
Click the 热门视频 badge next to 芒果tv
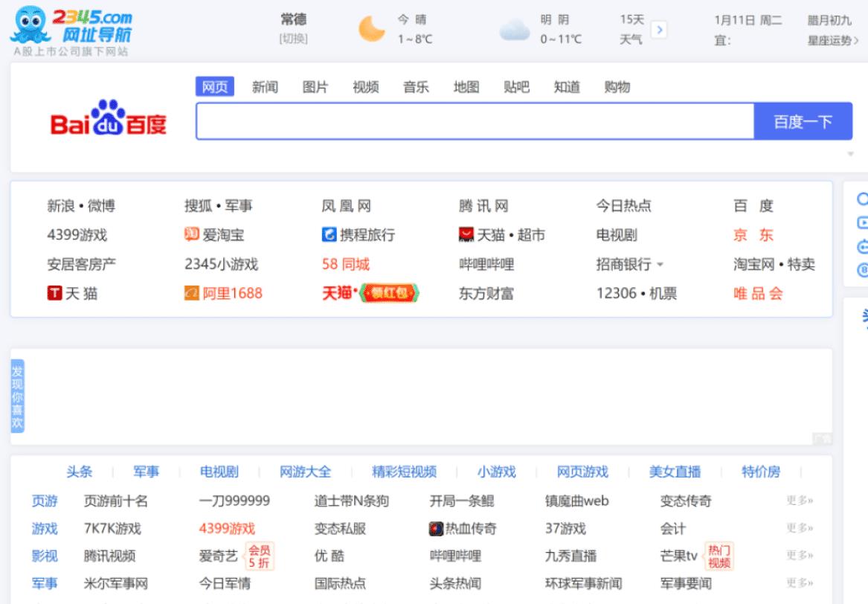(718, 556)
